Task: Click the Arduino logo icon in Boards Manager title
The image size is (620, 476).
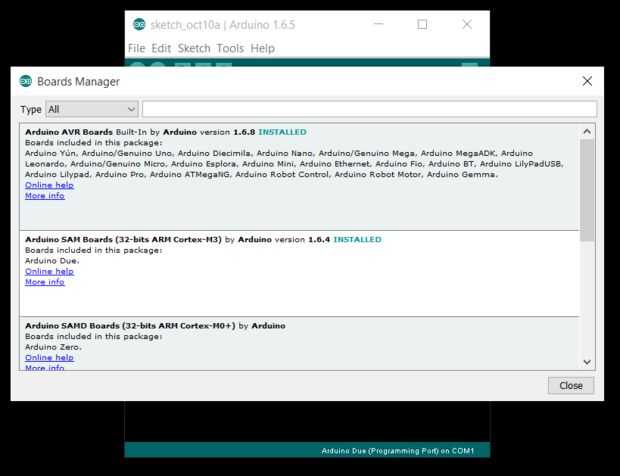Action: point(26,81)
